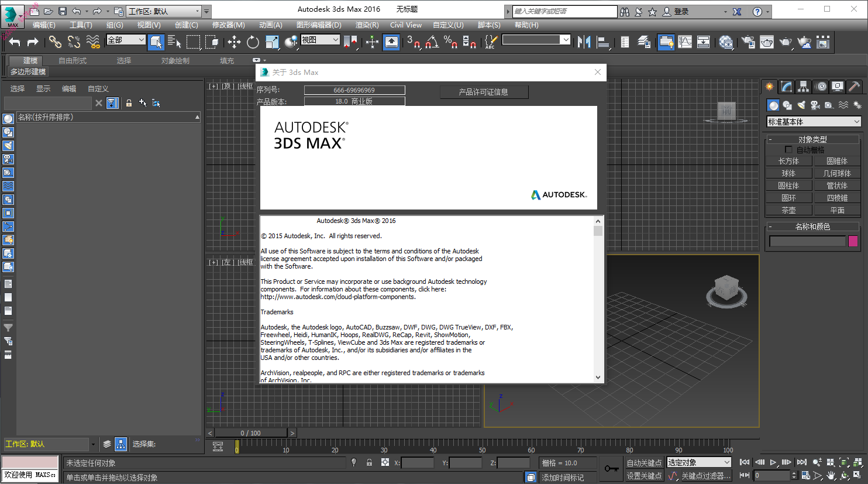The width and height of the screenshot is (868, 484).
Task: Open the 视图 reference coordinate dropdown
Action: [x=320, y=40]
